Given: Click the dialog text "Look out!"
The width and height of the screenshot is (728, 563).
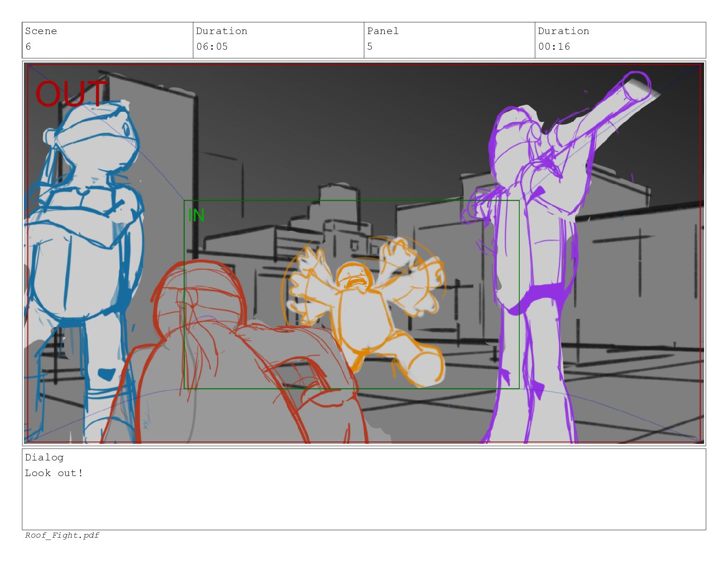Looking at the screenshot, I should [54, 473].
